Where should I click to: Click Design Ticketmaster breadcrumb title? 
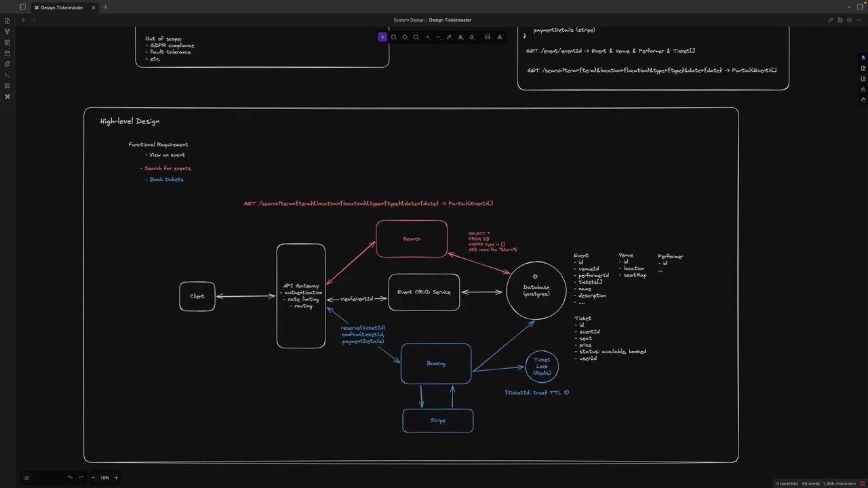point(450,20)
